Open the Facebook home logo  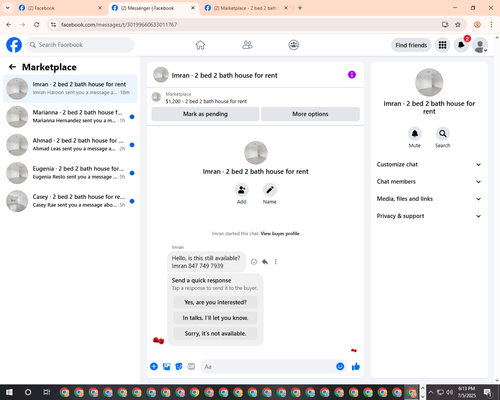14,45
